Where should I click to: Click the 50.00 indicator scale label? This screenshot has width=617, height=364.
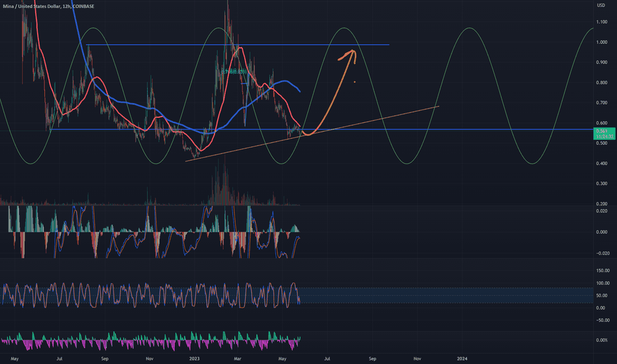[602, 296]
